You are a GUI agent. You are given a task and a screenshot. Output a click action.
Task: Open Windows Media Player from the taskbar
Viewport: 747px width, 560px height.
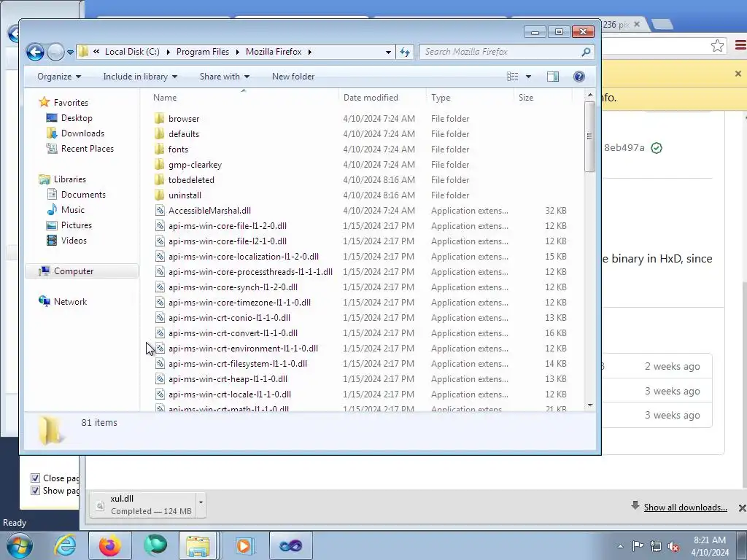click(245, 545)
